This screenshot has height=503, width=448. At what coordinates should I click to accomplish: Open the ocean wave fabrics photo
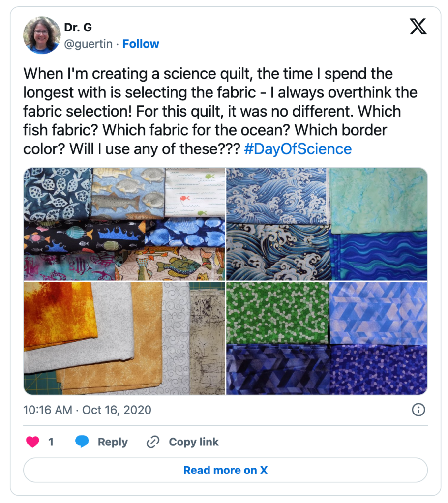point(327,224)
